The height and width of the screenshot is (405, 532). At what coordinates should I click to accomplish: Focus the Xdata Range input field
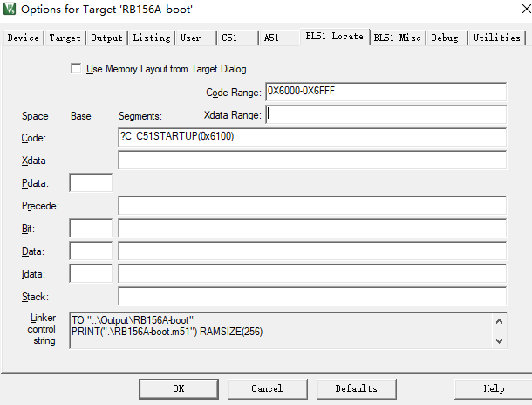coord(386,114)
